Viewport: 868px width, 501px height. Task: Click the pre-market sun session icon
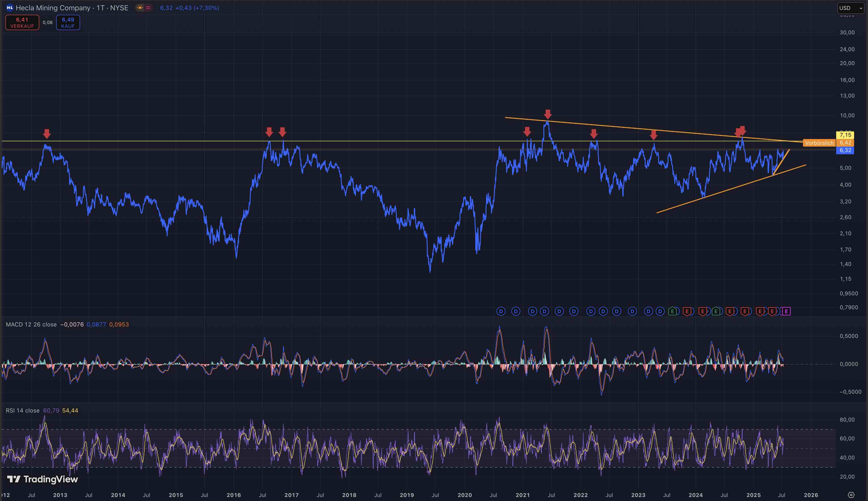140,8
